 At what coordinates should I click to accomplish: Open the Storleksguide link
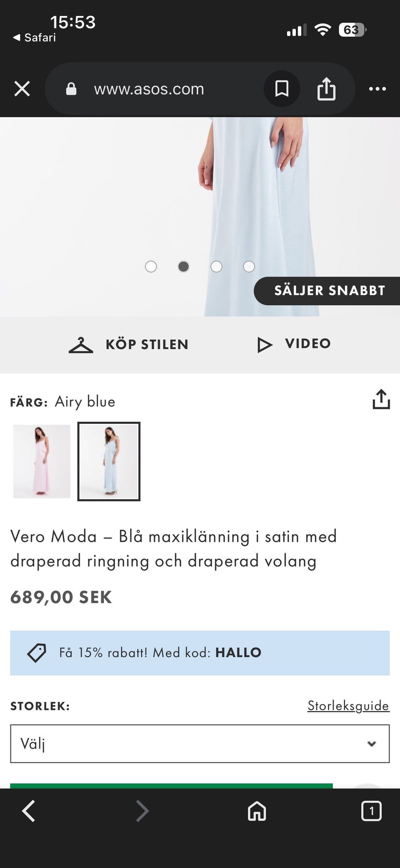(x=348, y=706)
